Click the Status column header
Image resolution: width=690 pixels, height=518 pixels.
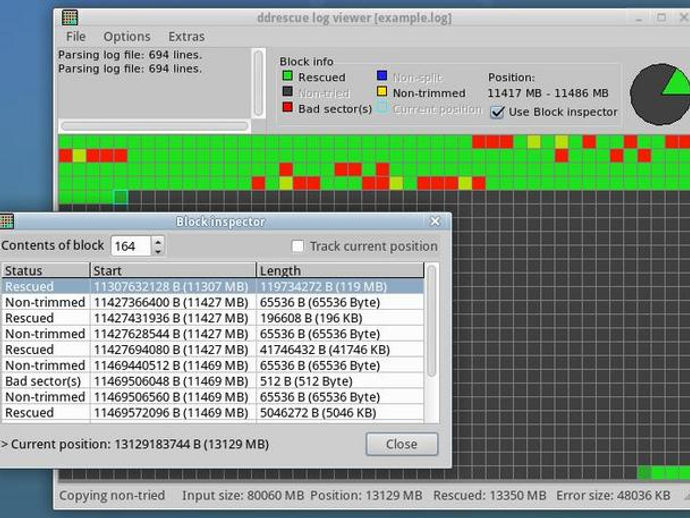tap(46, 270)
